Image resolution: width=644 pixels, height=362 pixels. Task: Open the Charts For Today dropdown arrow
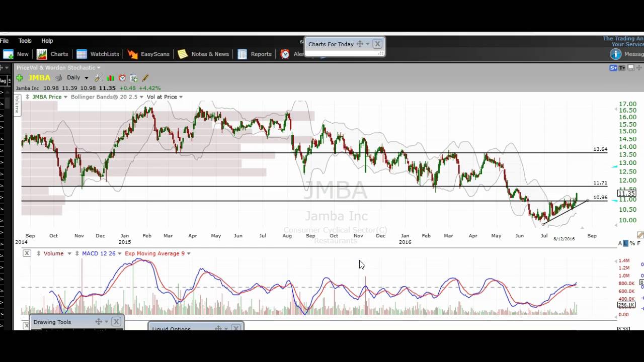pos(368,44)
